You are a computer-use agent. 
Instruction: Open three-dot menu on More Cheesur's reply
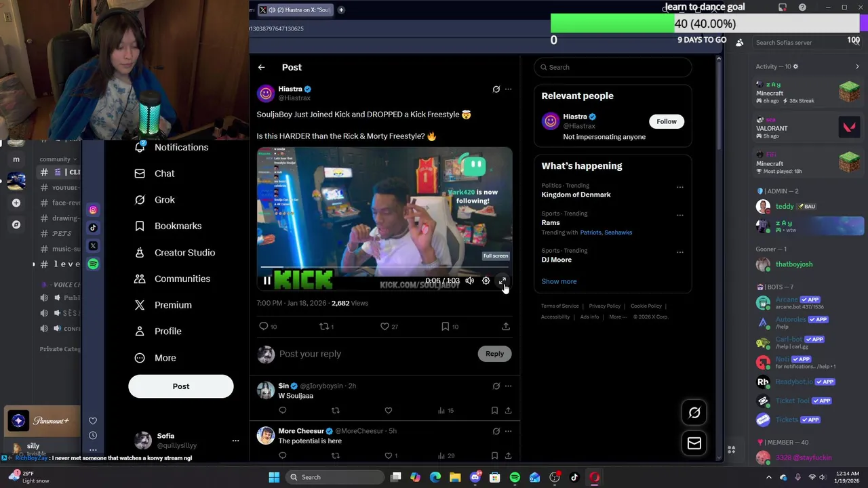coord(508,431)
